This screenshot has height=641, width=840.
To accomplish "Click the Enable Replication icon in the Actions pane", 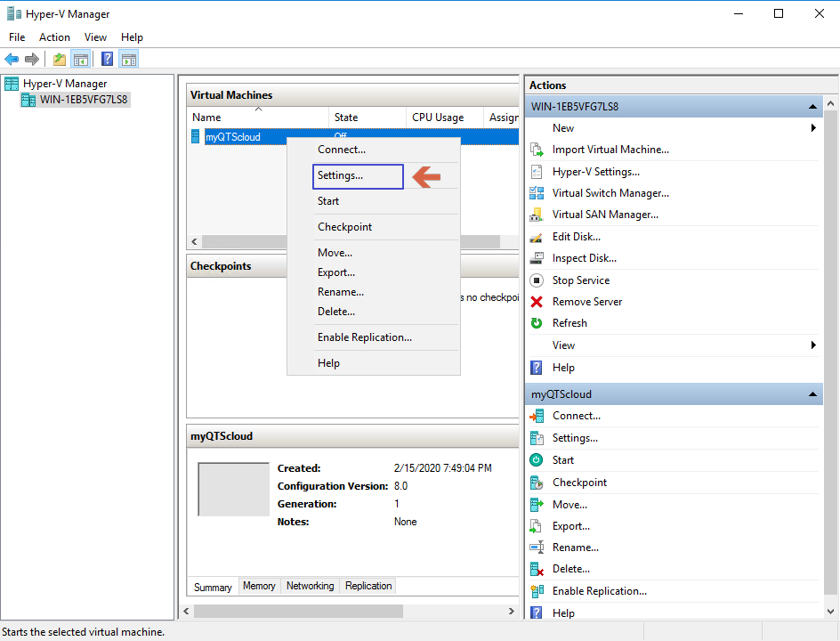I will click(537, 591).
